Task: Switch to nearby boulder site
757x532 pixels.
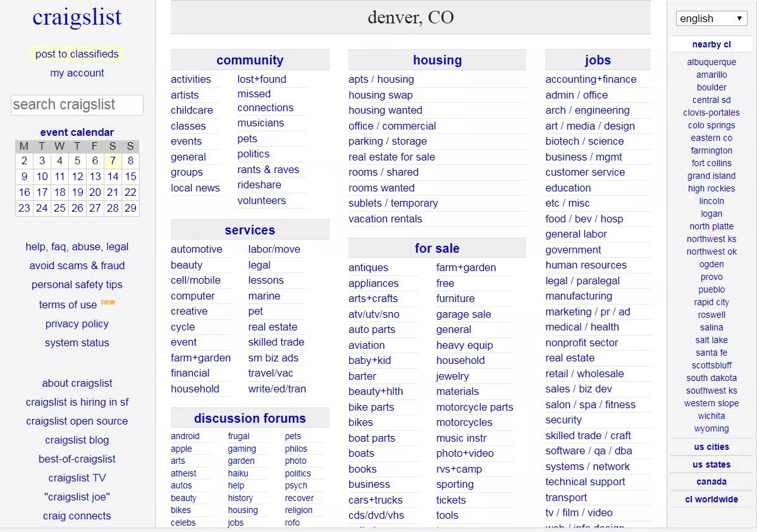Action: (711, 87)
